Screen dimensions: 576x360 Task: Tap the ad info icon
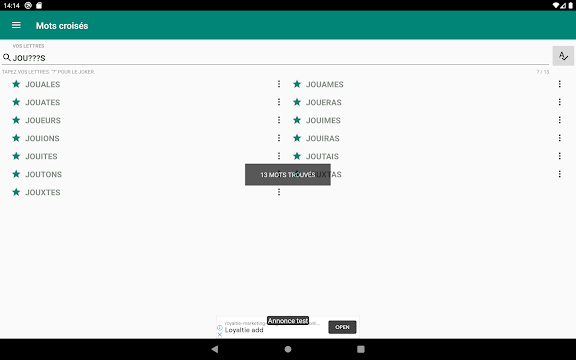220,327
